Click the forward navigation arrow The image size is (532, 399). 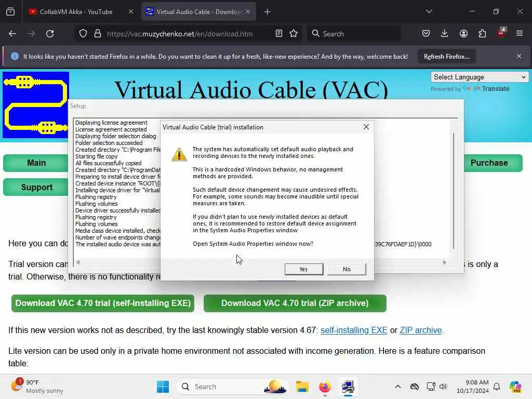click(x=31, y=34)
